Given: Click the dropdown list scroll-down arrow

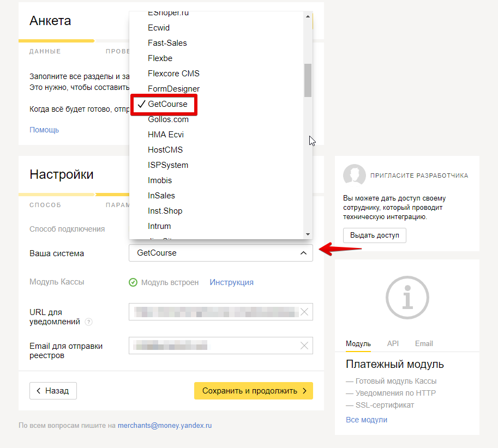Looking at the screenshot, I should 308,234.
